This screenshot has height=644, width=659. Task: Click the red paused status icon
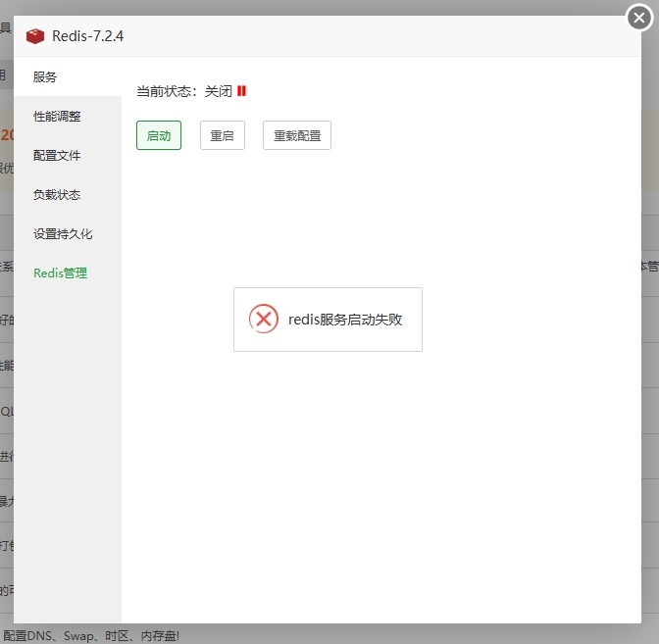pyautogui.click(x=241, y=91)
